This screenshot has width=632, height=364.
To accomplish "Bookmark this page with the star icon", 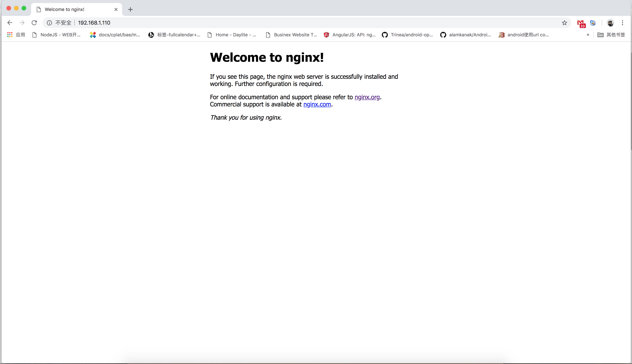I will (x=565, y=23).
